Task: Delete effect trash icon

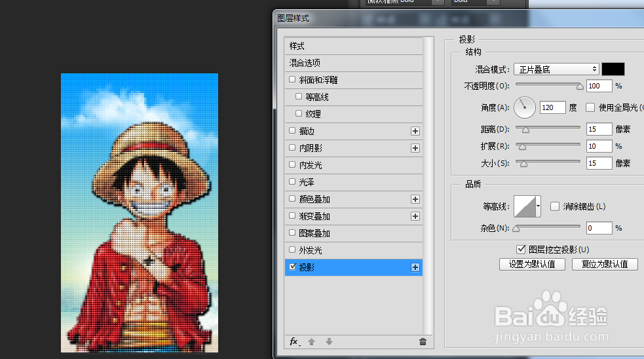Action: coord(423,342)
